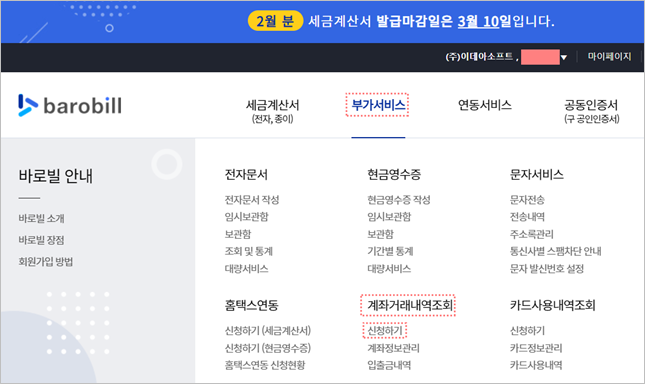Viewport: 645px width, 384px height.
Task: Open 카드정보관리
Action: (x=536, y=348)
